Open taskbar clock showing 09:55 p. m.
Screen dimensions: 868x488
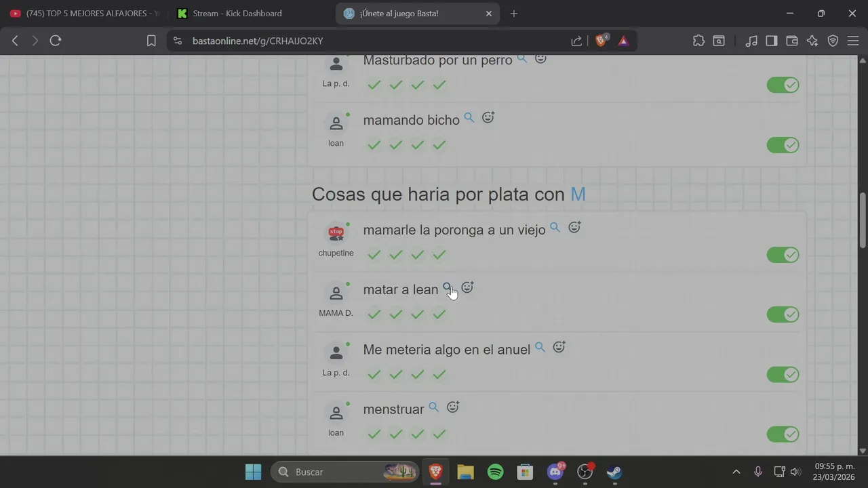click(834, 472)
